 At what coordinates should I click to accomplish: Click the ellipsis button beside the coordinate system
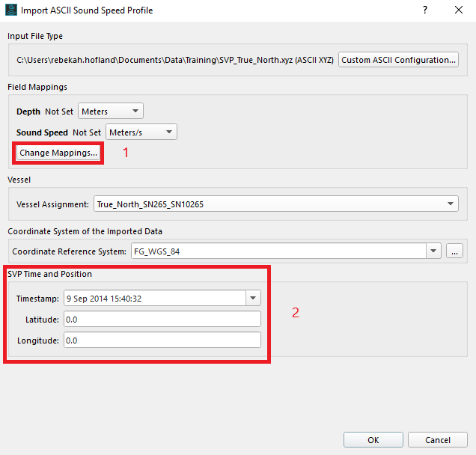point(455,251)
